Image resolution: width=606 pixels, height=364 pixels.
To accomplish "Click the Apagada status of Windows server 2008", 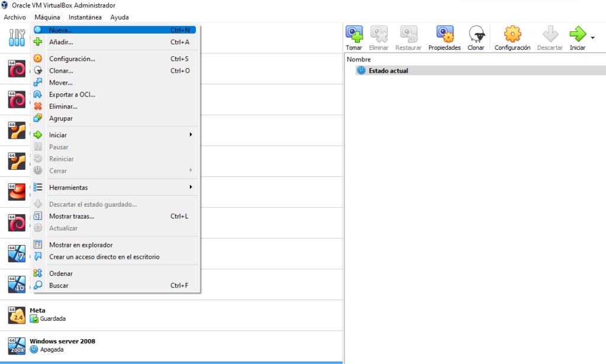I will (x=52, y=350).
